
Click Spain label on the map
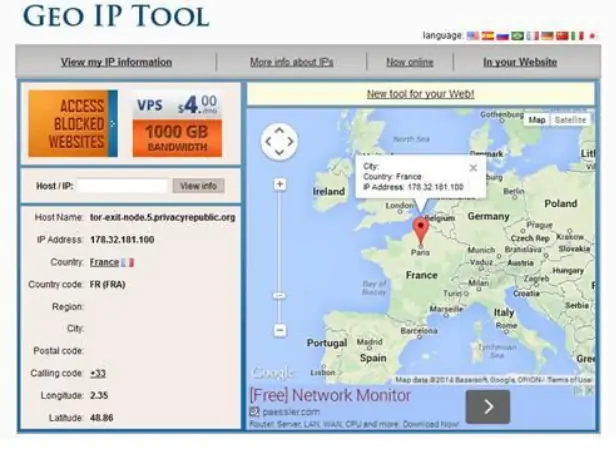pyautogui.click(x=373, y=358)
